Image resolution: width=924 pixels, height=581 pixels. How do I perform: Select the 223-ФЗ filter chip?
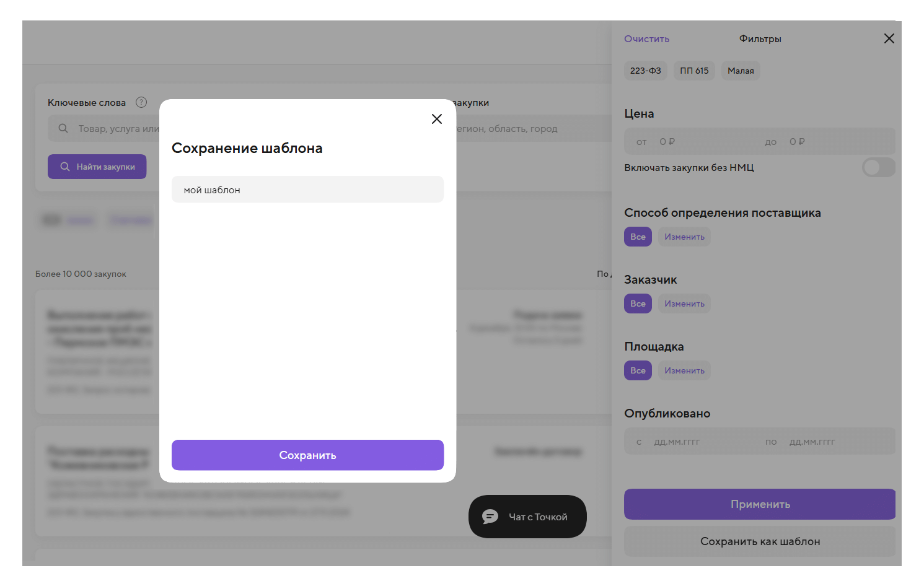(x=645, y=71)
